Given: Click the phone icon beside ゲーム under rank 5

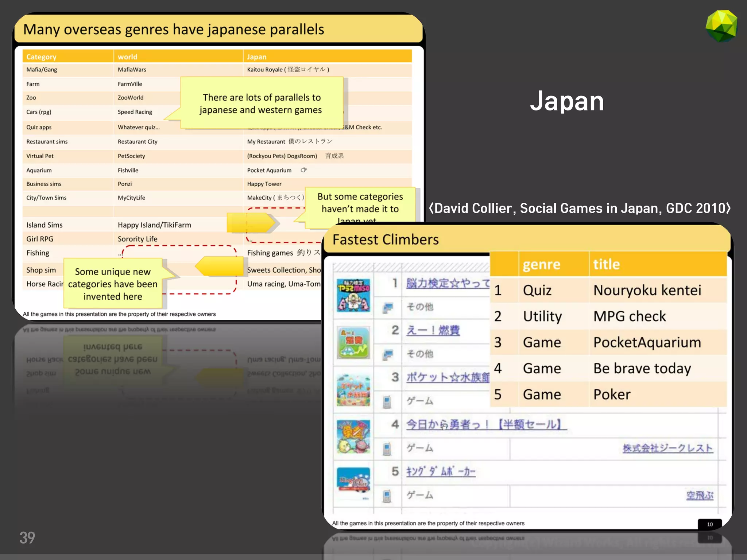Looking at the screenshot, I should click(387, 496).
